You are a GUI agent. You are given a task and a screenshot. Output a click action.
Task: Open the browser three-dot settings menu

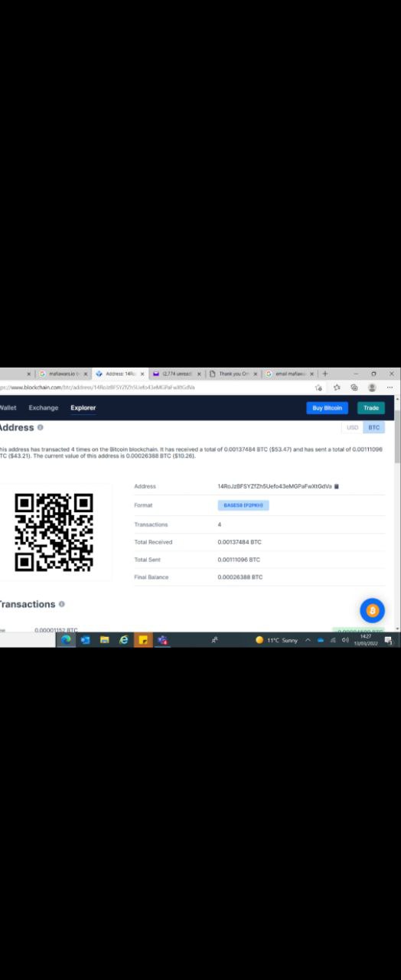390,387
